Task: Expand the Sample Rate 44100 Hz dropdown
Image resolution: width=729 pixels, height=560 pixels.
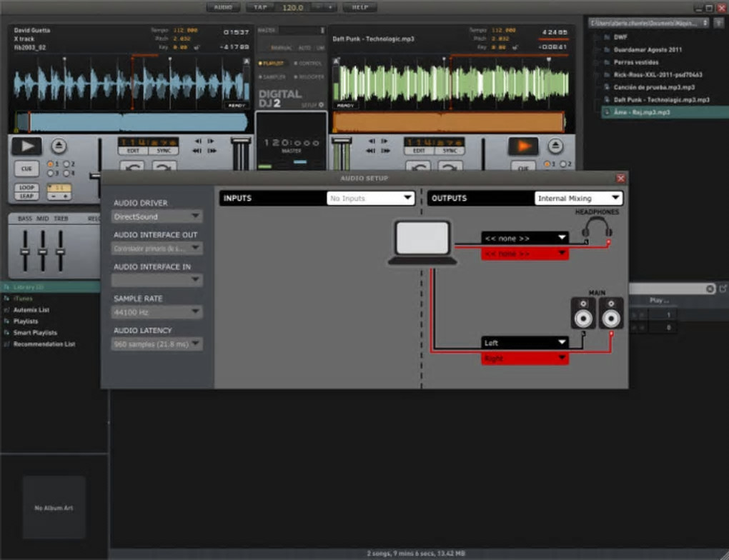Action: click(x=157, y=312)
